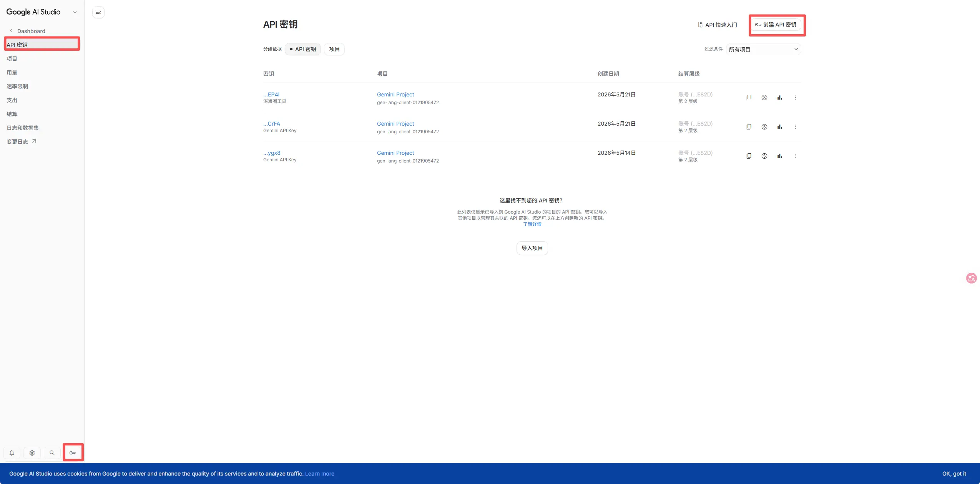The width and height of the screenshot is (980, 484).
Task: Click the 2026年5月14日 creation date
Action: 616,153
